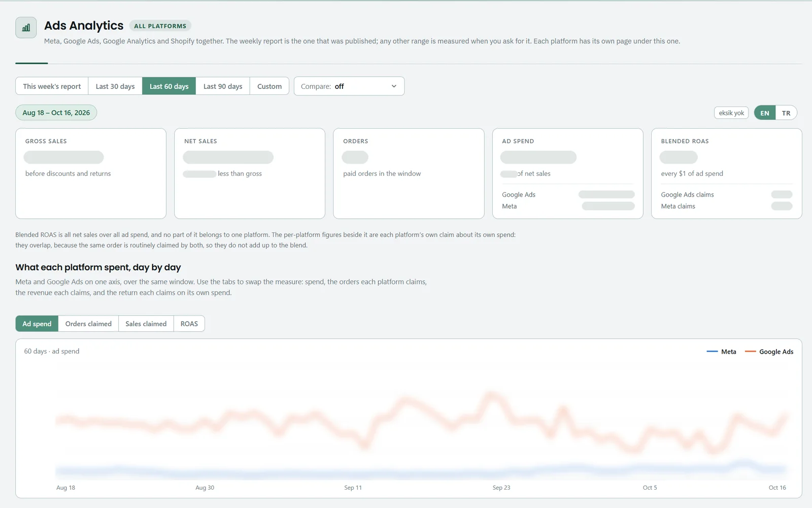
Task: Click the eksik yok badge
Action: 731,113
